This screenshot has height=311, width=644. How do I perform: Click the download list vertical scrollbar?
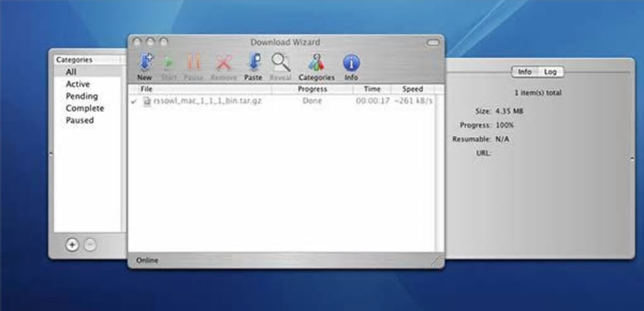coord(439,173)
